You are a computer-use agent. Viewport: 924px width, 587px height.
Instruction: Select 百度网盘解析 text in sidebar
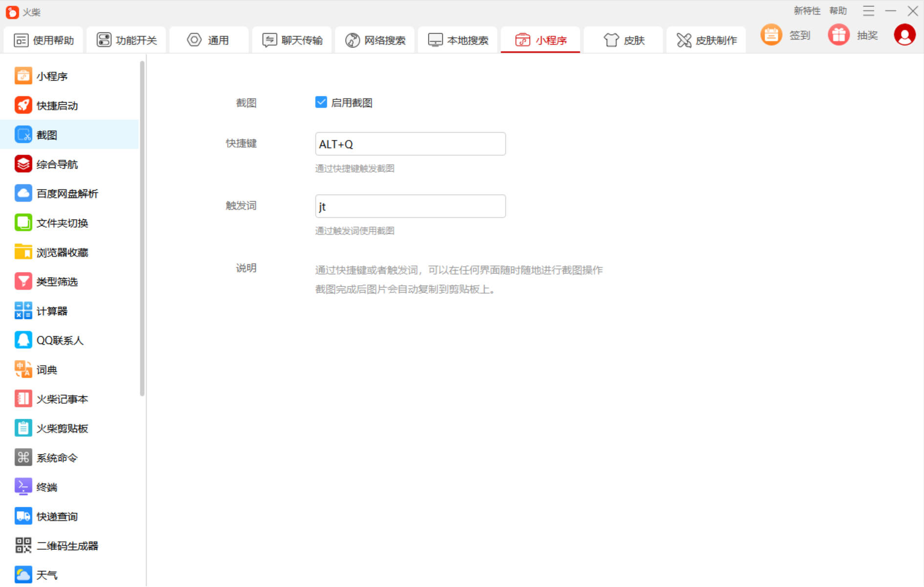pos(67,194)
